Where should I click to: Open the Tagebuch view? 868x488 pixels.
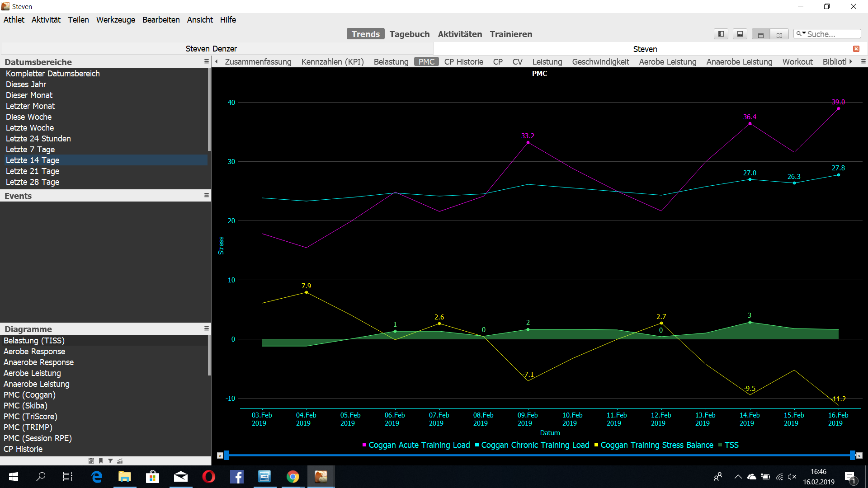pyautogui.click(x=409, y=34)
